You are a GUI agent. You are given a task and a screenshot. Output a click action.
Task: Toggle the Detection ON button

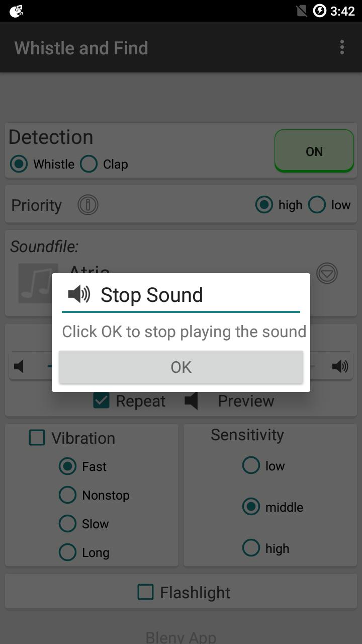pos(314,151)
